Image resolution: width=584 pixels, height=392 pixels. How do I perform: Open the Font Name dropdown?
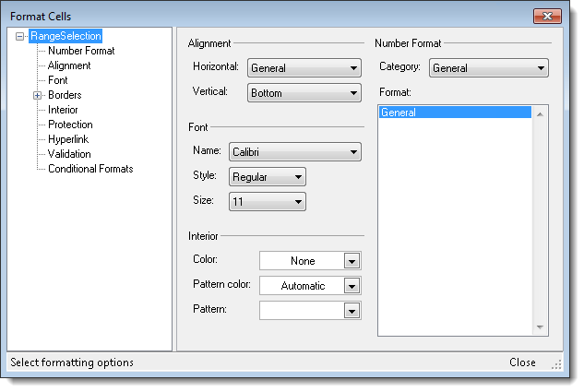[292, 152]
